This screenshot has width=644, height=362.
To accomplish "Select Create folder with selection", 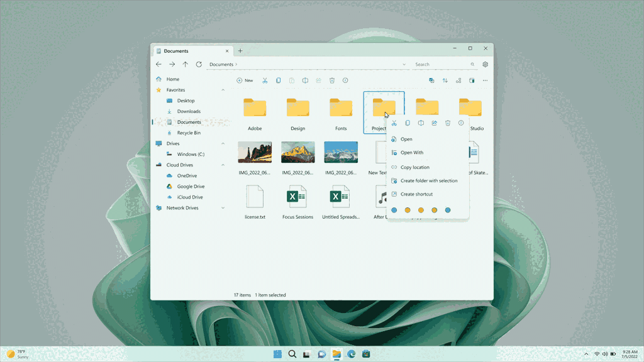I will tap(428, 180).
